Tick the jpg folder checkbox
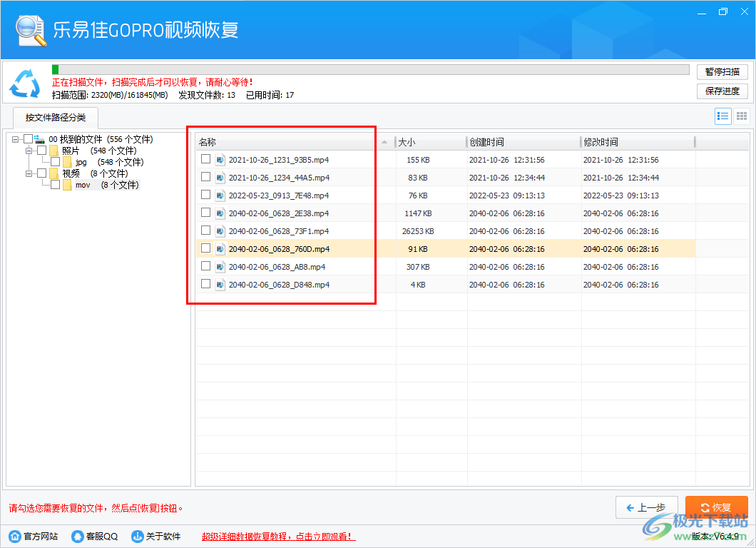Image resolution: width=756 pixels, height=548 pixels. pyautogui.click(x=56, y=161)
